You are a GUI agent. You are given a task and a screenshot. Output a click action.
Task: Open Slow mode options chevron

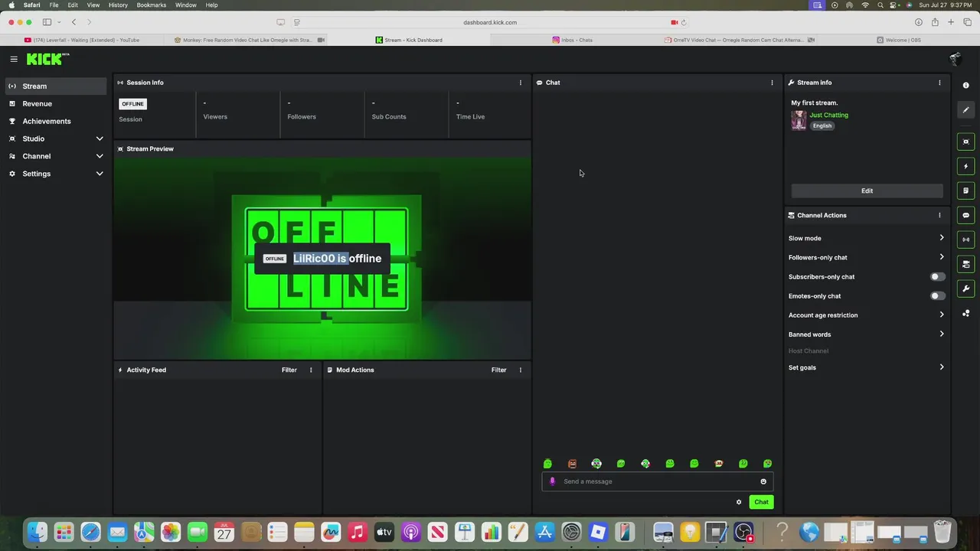(941, 238)
